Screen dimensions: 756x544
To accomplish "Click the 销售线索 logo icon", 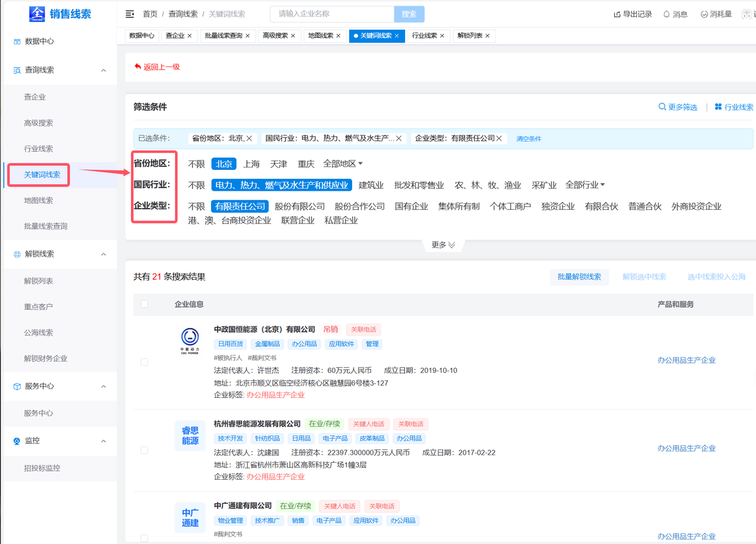I will [37, 13].
